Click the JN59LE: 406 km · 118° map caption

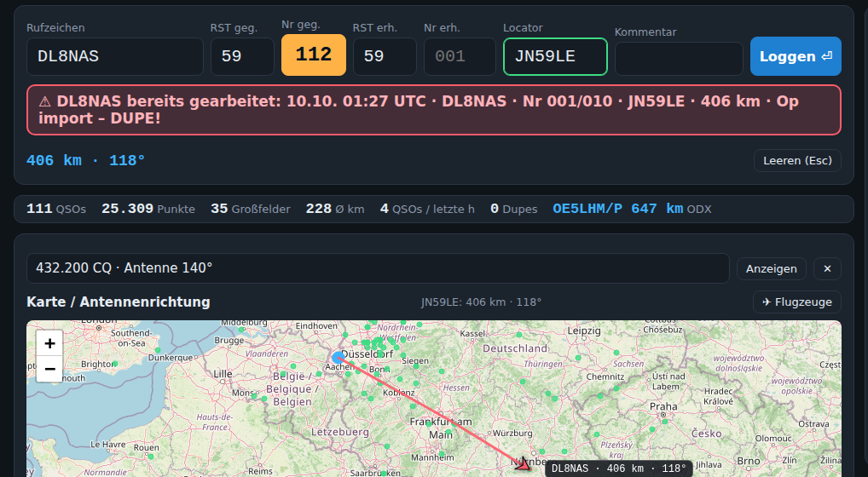click(481, 302)
